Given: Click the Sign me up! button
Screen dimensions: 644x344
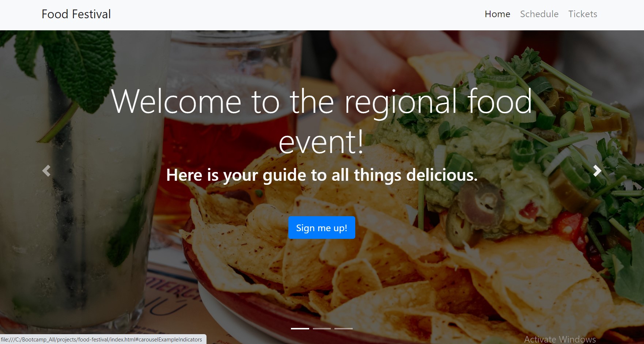Looking at the screenshot, I should [322, 228].
